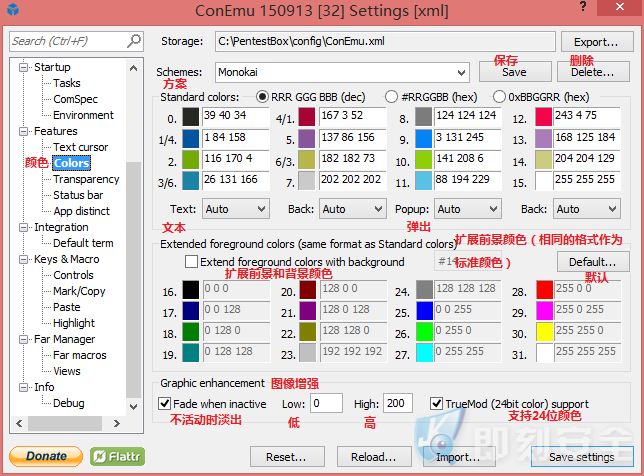Toggle TrueMod (24bit color) support checkbox
The width and height of the screenshot is (644, 476).
(436, 404)
